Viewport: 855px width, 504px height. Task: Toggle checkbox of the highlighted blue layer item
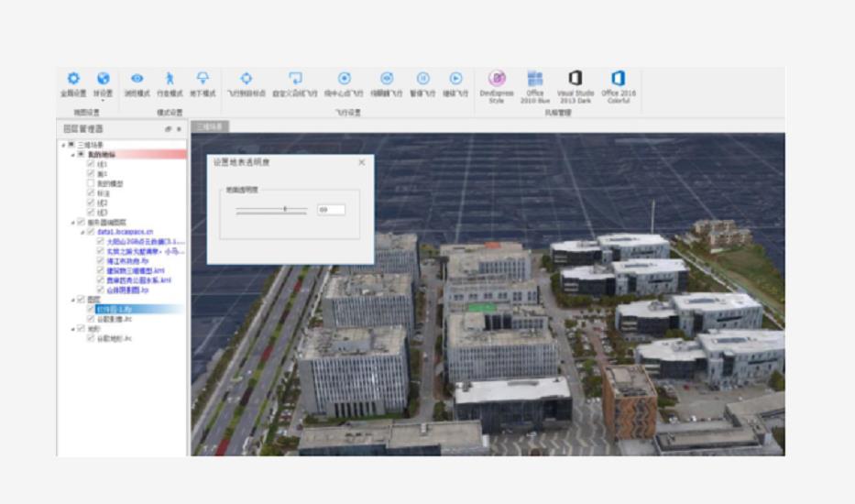point(90,309)
